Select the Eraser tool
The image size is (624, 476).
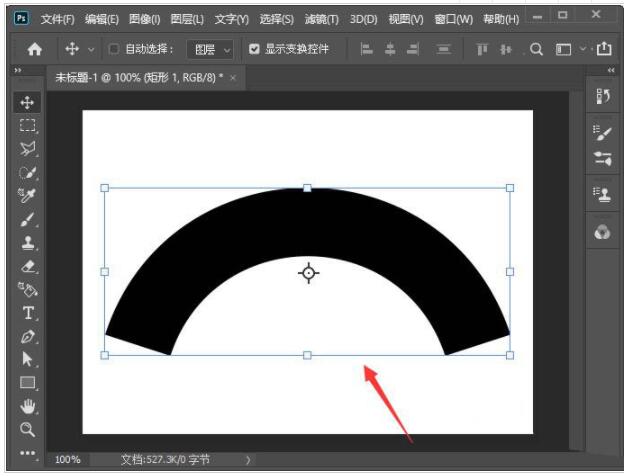pyautogui.click(x=27, y=266)
